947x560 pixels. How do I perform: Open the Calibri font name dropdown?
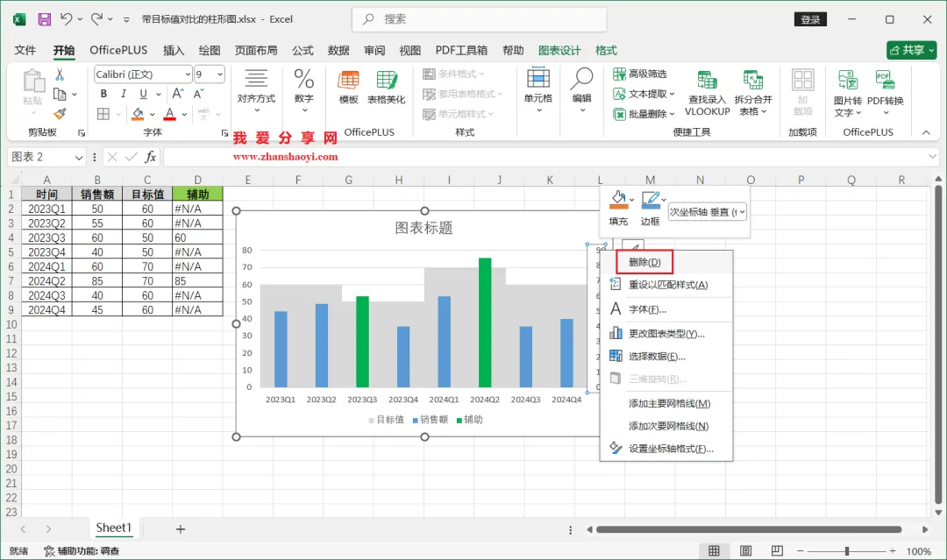188,74
